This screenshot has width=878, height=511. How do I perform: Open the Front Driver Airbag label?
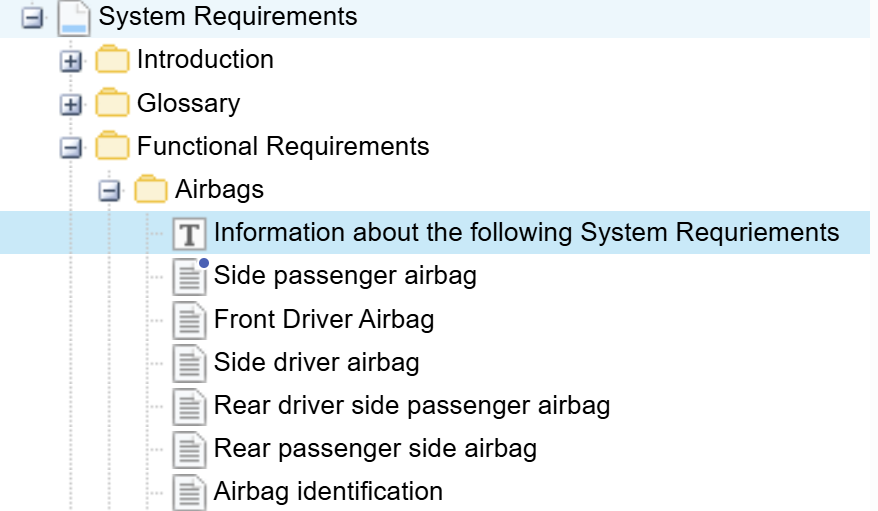coord(324,319)
